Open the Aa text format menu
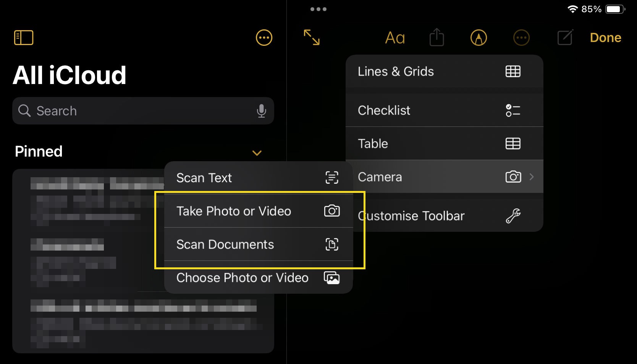Image resolution: width=637 pixels, height=364 pixels. pyautogui.click(x=395, y=38)
